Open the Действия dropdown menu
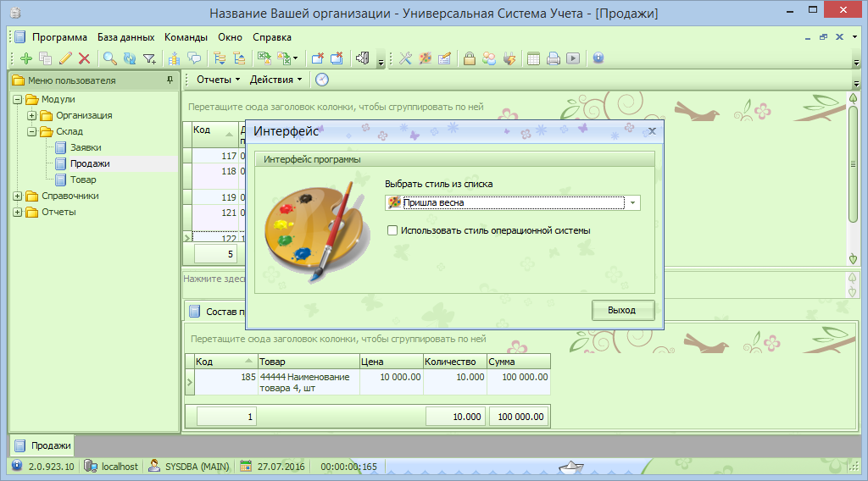The width and height of the screenshot is (868, 481). (x=275, y=80)
